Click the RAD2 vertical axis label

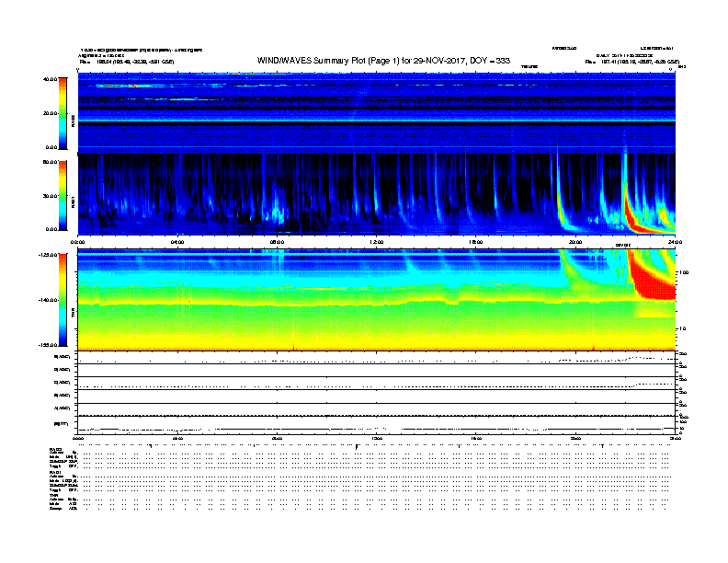click(73, 121)
